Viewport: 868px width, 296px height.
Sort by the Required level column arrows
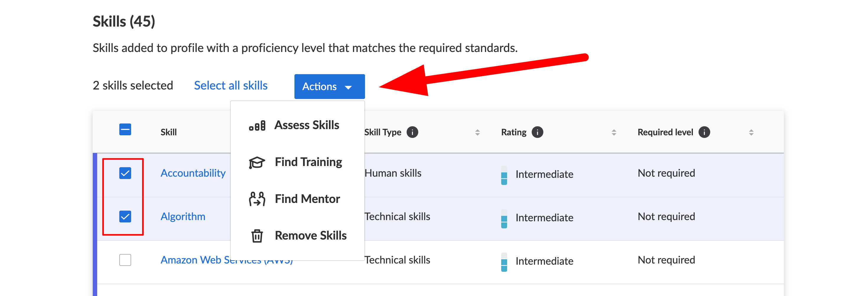pyautogui.click(x=751, y=133)
